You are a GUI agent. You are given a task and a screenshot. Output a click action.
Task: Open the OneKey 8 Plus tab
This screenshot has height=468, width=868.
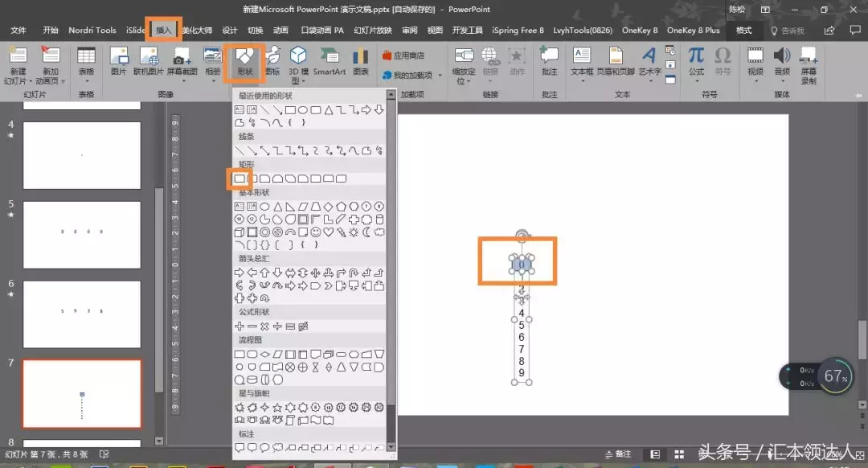coord(693,31)
